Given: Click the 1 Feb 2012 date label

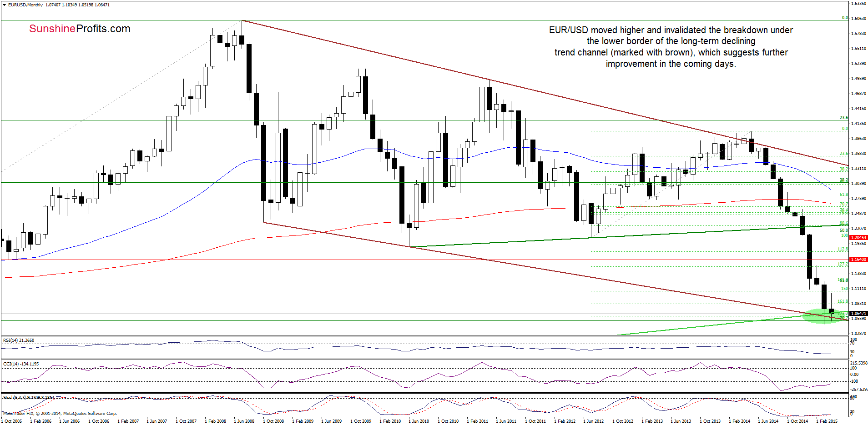Looking at the screenshot, I should [565, 421].
